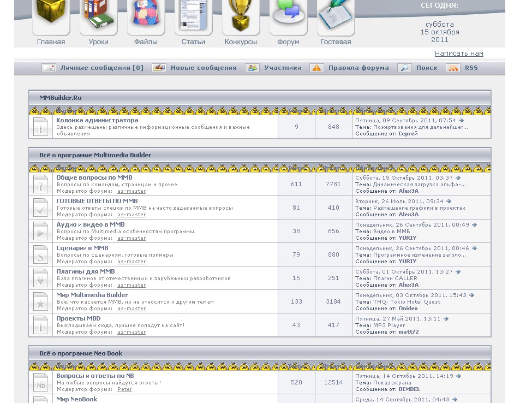The width and height of the screenshot is (532, 403).
Task: Open the Уроки menu label
Action: click(98, 42)
